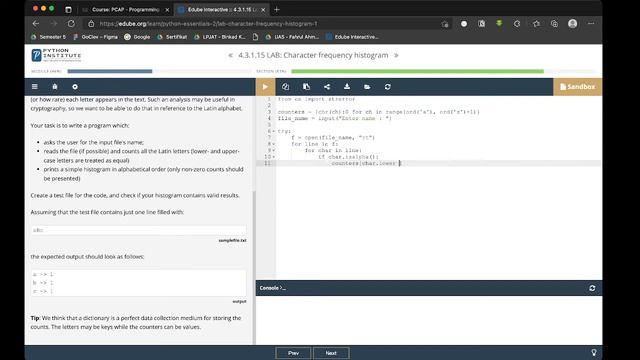
Task: Open the LPJAT - Binkad bookmark
Action: coord(220,37)
